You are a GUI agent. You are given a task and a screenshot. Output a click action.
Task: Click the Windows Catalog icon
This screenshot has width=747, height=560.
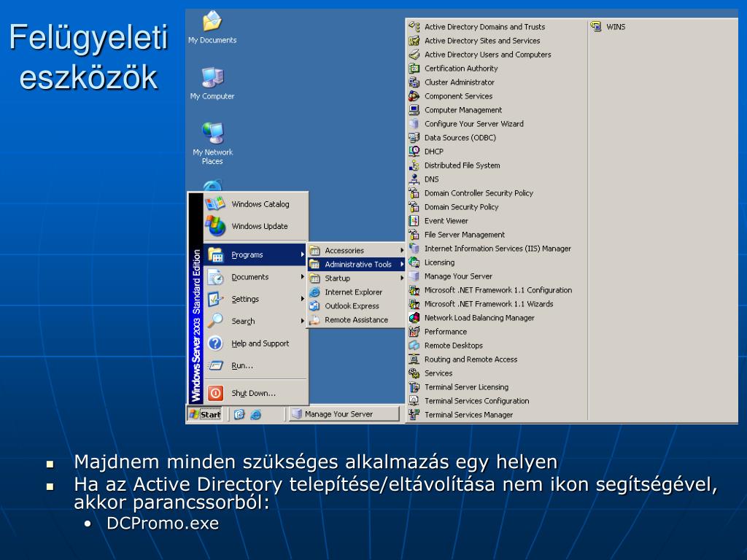pos(215,204)
